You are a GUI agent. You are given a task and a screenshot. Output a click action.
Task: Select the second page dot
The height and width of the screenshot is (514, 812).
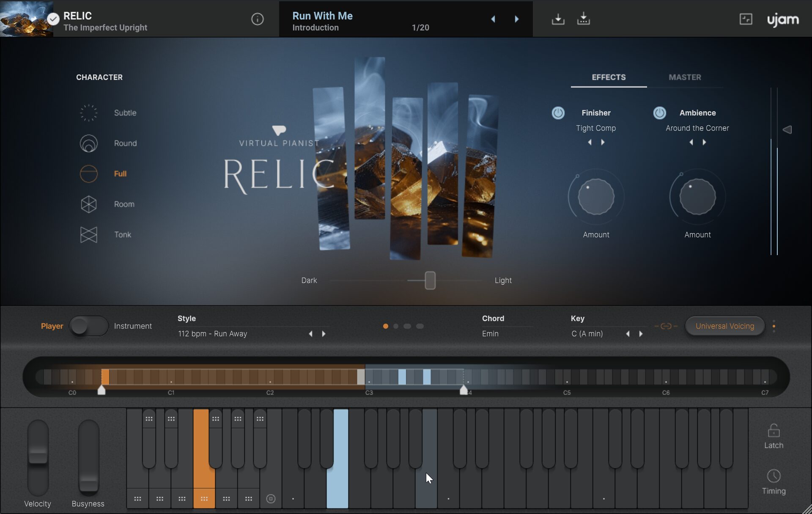[x=396, y=326]
